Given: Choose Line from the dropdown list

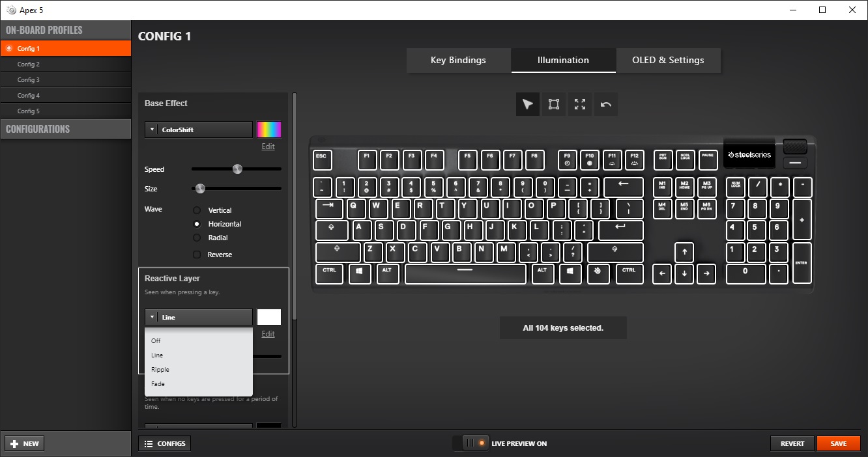Looking at the screenshot, I should pyautogui.click(x=199, y=355).
